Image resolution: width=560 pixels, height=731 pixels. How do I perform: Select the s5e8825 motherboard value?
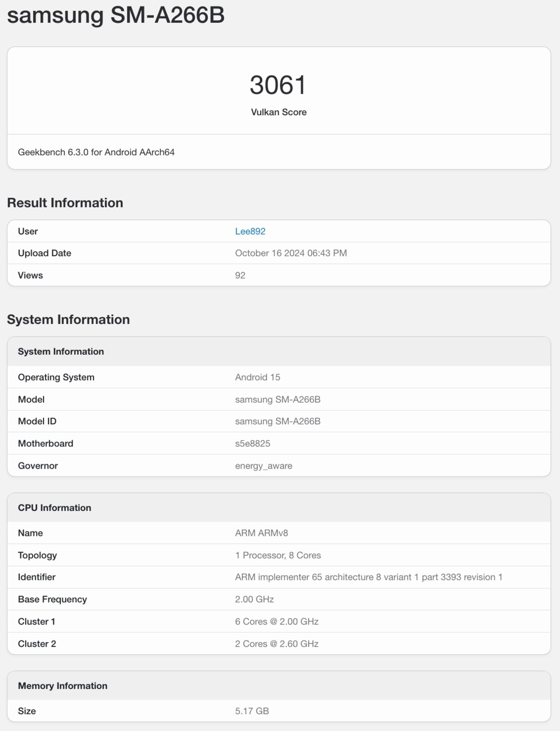[x=252, y=443]
